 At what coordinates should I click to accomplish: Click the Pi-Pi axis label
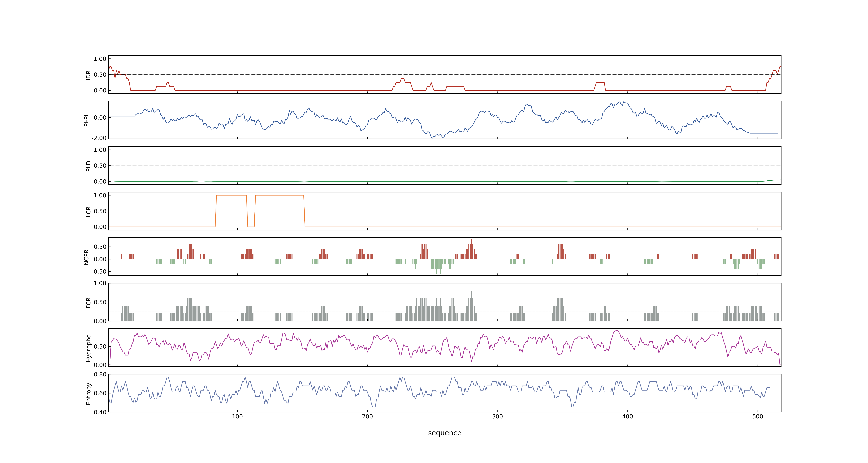click(86, 120)
